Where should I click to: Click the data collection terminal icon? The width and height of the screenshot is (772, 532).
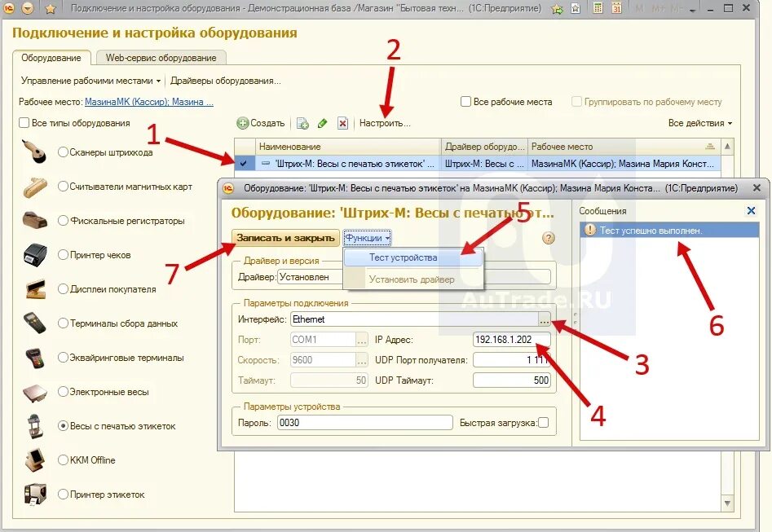click(x=35, y=323)
